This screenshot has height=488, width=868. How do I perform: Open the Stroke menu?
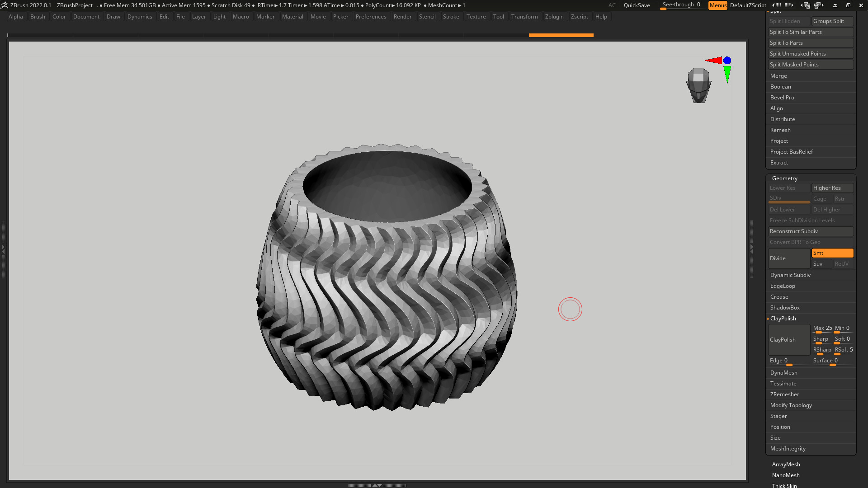click(451, 17)
